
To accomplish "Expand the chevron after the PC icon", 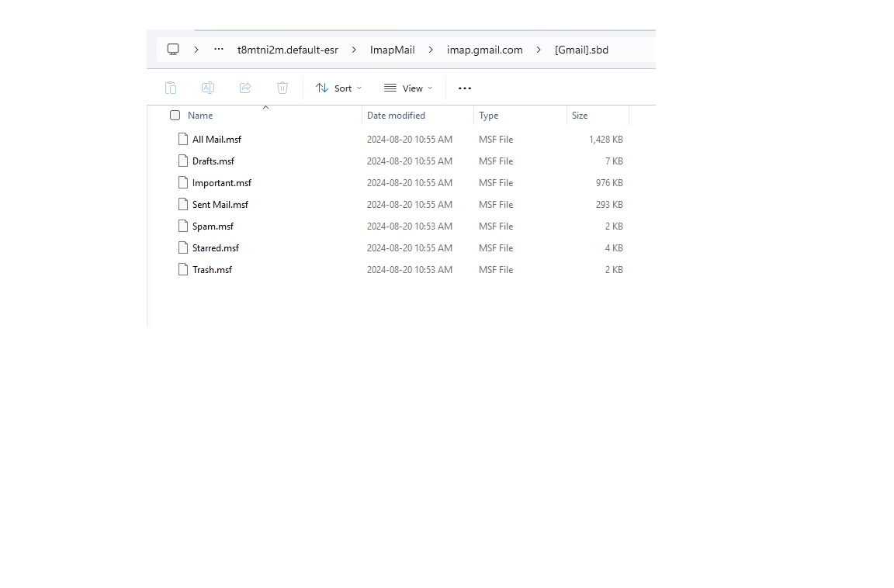I will tap(196, 50).
